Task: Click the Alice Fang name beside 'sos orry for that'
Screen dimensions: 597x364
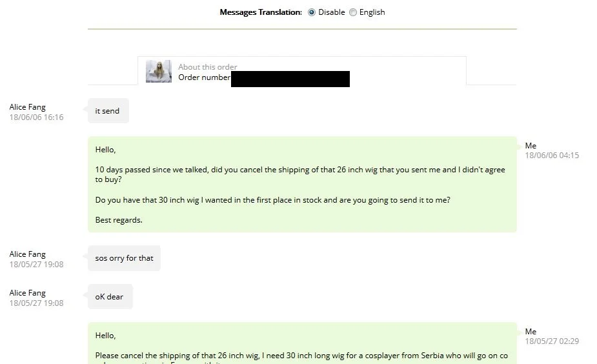Action: pos(27,254)
